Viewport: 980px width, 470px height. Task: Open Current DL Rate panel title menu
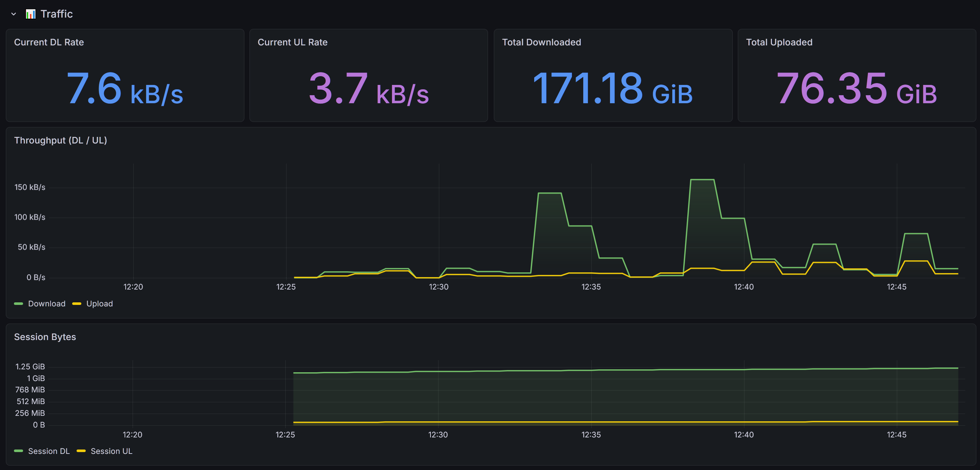(49, 42)
